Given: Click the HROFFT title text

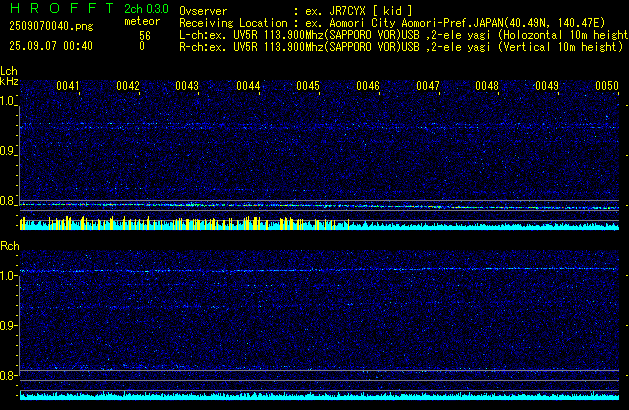Looking at the screenshot, I should coord(62,8).
